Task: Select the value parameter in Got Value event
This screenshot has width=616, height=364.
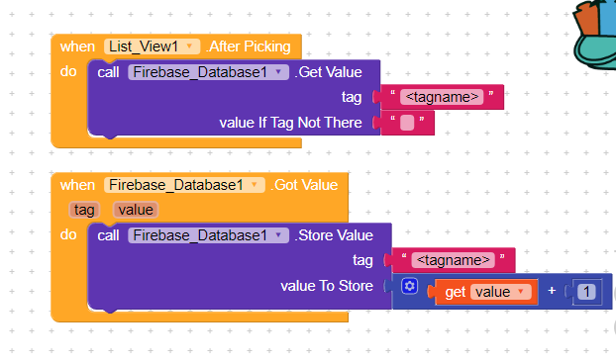Action: coord(136,210)
